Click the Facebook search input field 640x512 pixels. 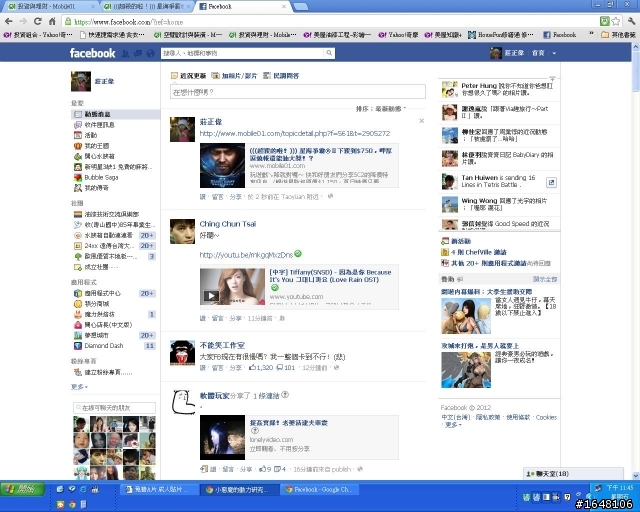pos(243,53)
